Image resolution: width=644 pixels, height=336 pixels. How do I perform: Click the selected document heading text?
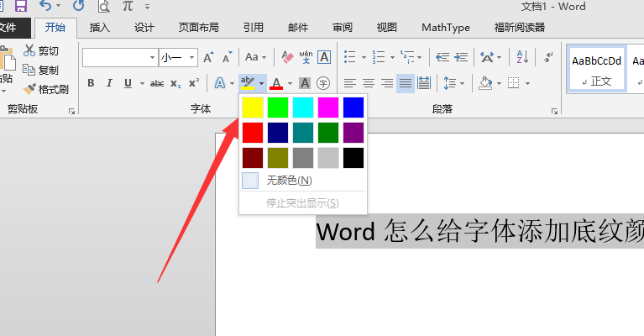coord(479,231)
